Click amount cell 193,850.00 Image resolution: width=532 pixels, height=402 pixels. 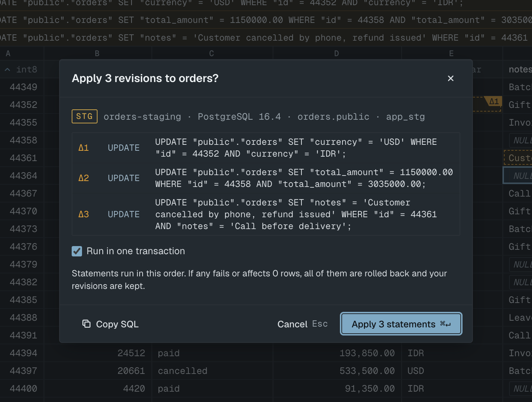coord(337,353)
